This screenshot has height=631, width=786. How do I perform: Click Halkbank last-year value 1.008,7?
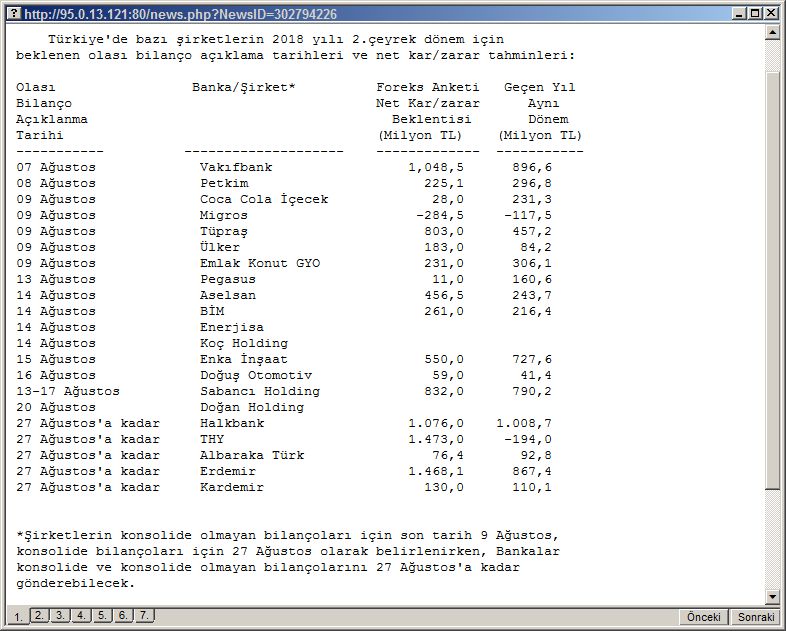pos(524,424)
